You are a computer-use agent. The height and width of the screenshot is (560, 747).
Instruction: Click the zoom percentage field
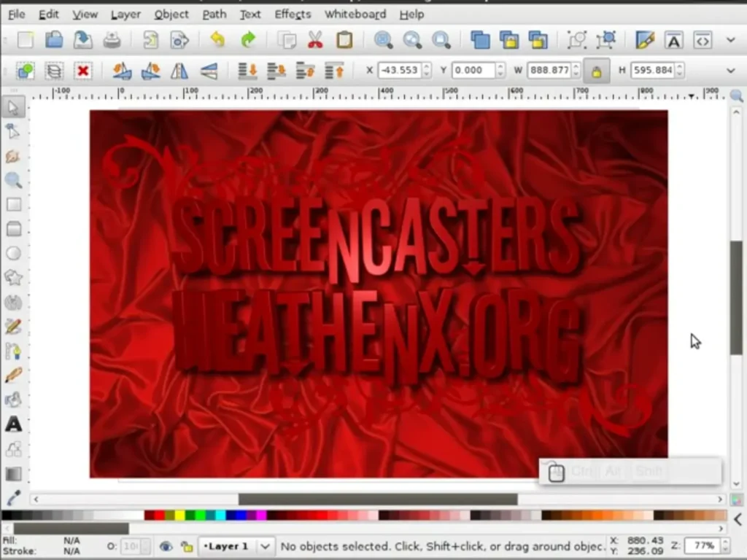pyautogui.click(x=703, y=545)
